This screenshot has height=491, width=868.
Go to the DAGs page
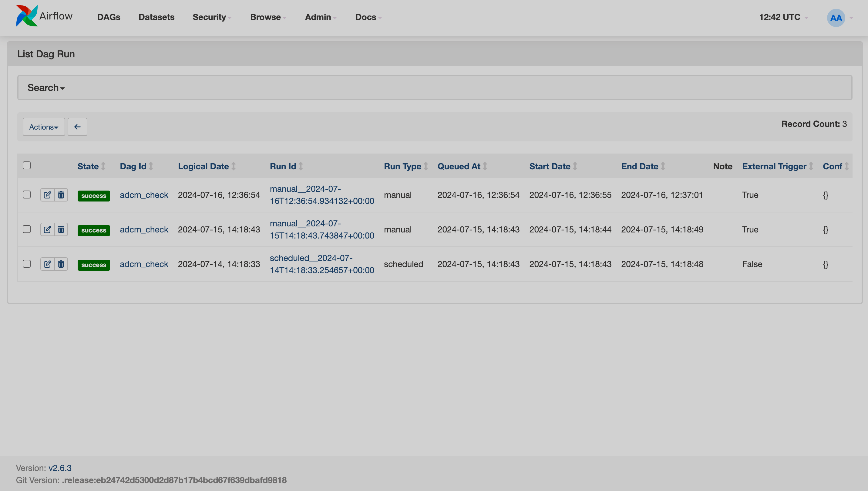click(x=109, y=17)
